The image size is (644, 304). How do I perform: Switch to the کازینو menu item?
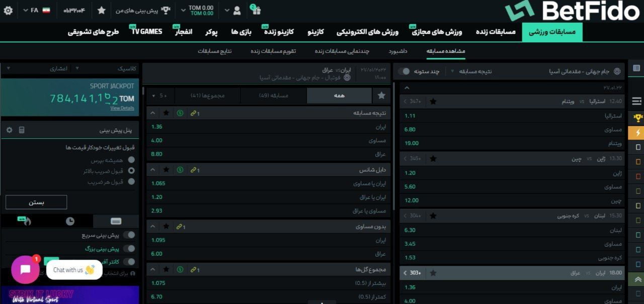tap(314, 31)
